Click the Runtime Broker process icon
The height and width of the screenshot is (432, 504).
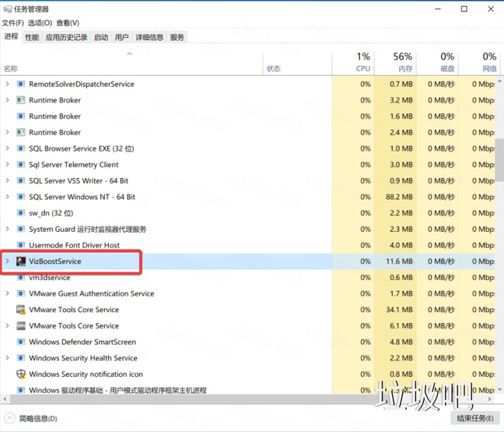(21, 100)
